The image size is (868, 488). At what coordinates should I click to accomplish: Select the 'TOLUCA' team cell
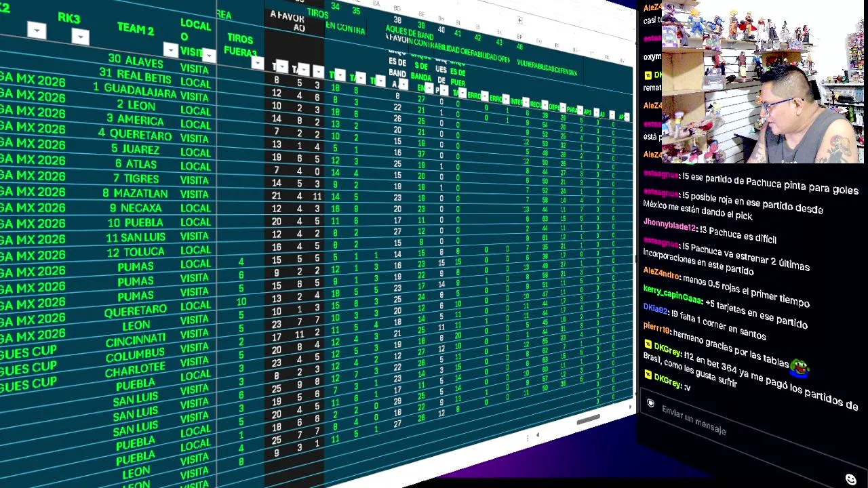[x=136, y=251]
